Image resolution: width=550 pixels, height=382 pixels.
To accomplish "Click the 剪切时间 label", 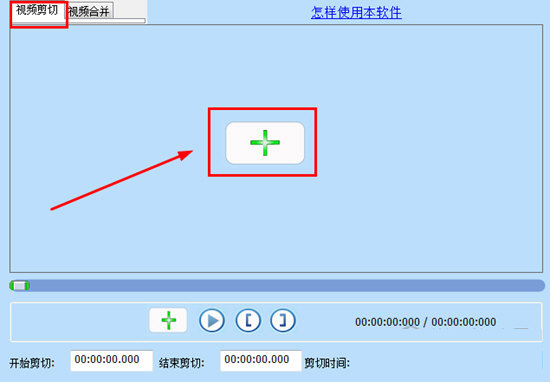I will pyautogui.click(x=327, y=363).
